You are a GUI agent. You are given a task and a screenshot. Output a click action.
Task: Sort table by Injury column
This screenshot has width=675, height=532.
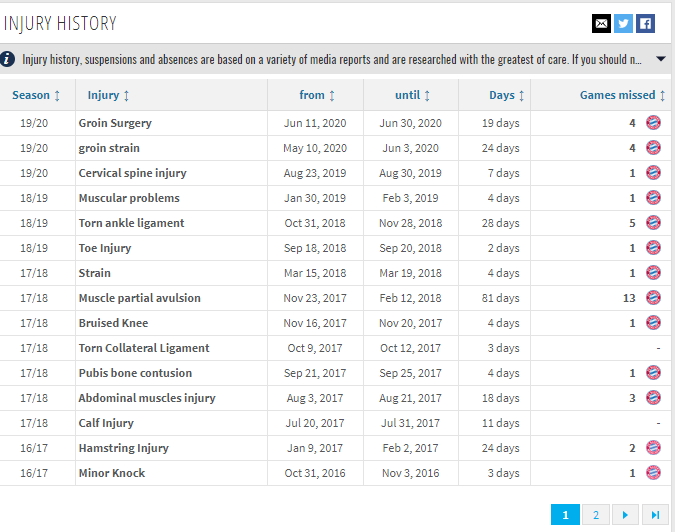point(108,95)
